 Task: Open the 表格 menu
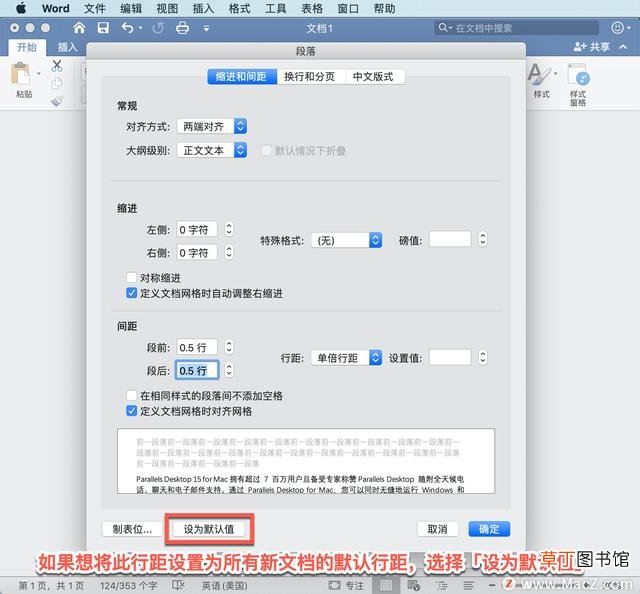[x=312, y=8]
